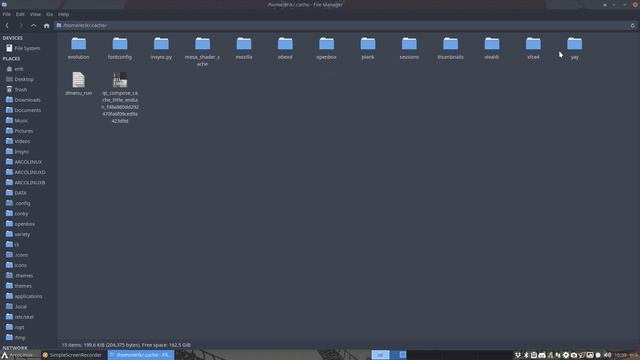Image resolution: width=640 pixels, height=360 pixels.
Task: Open the openbox folder in file view
Action: click(327, 48)
